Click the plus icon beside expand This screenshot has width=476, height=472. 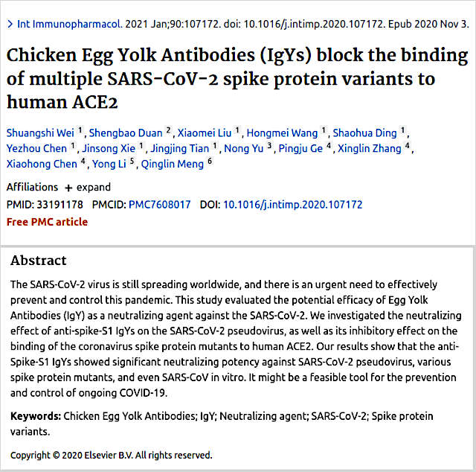[x=68, y=188]
